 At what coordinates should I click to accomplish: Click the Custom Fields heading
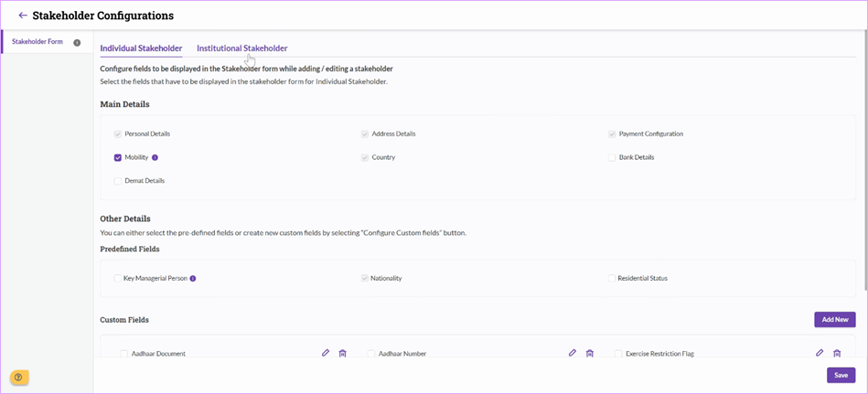point(124,320)
